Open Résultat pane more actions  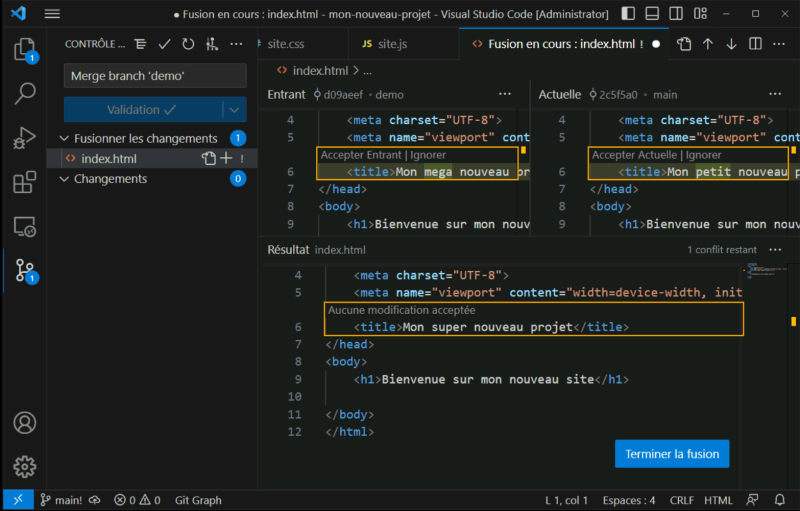tap(776, 250)
